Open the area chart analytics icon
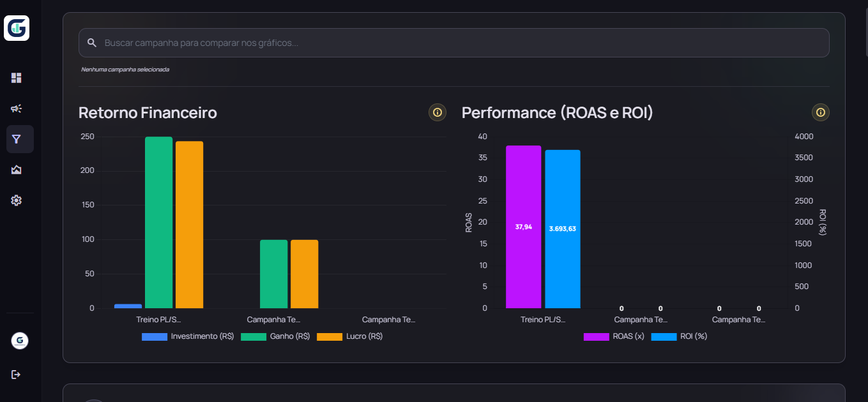The width and height of the screenshot is (868, 402). 17,170
